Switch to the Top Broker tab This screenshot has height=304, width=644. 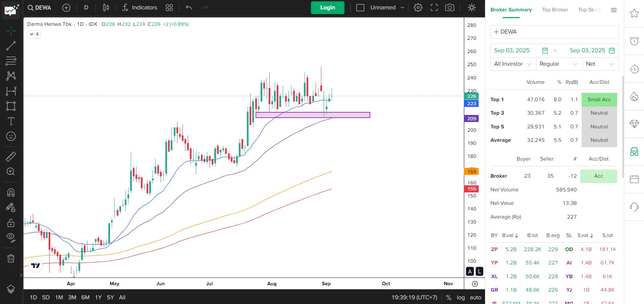(x=555, y=10)
